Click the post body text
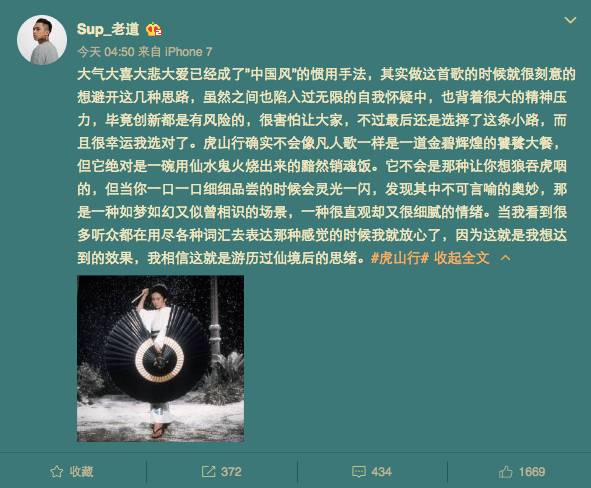Viewport: 591px width, 488px height. pyautogui.click(x=326, y=166)
